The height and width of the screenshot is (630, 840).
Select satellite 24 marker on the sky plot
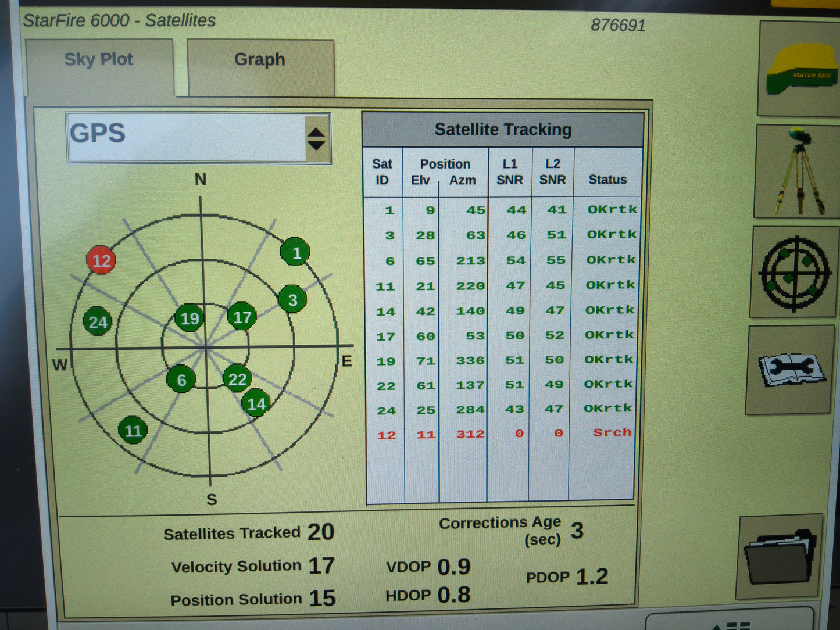point(97,320)
